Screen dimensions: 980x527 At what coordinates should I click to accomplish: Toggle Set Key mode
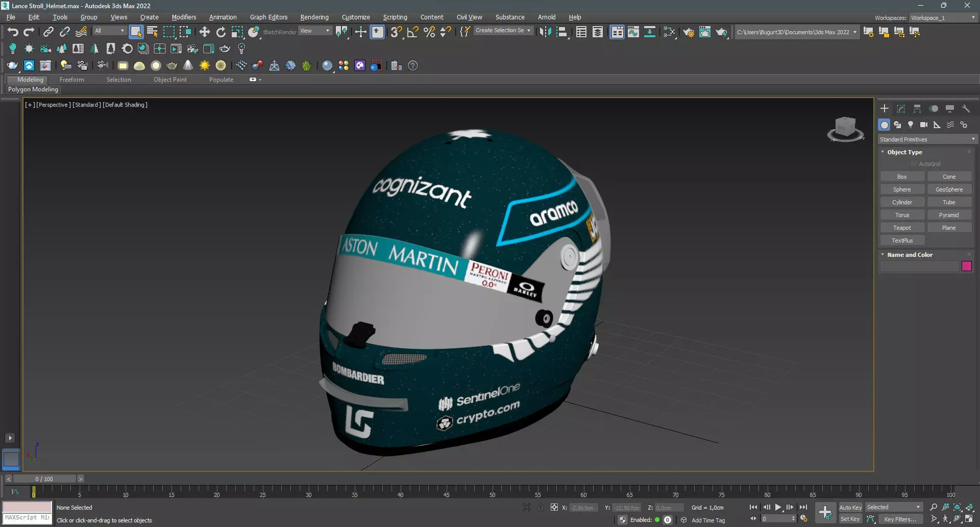coord(850,519)
